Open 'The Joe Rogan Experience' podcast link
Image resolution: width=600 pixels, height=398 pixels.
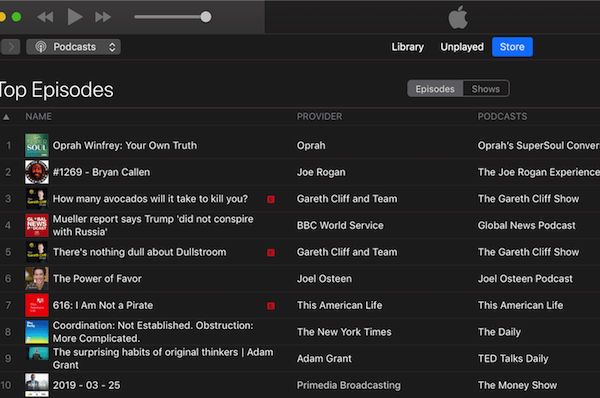pos(538,172)
